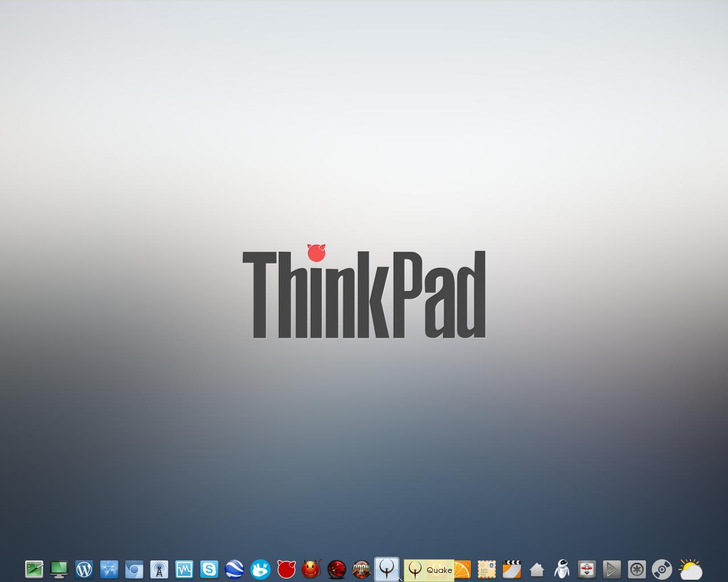The height and width of the screenshot is (582, 728).
Task: Launch the highlighted Quake dock icon
Action: coord(387,569)
